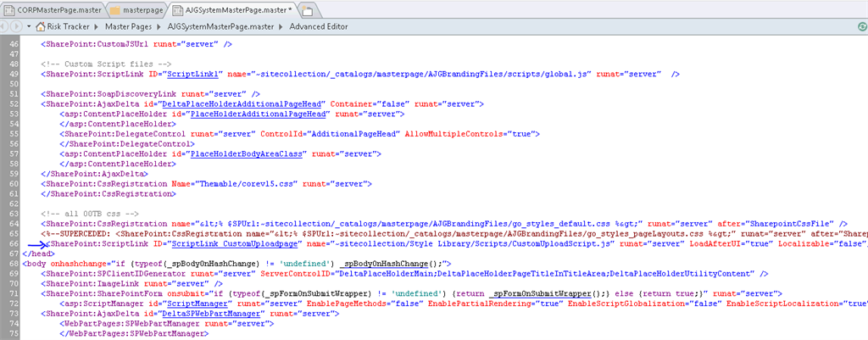Go back with the navigation Back arrow
The image size is (868, 340).
pyautogui.click(x=6, y=26)
